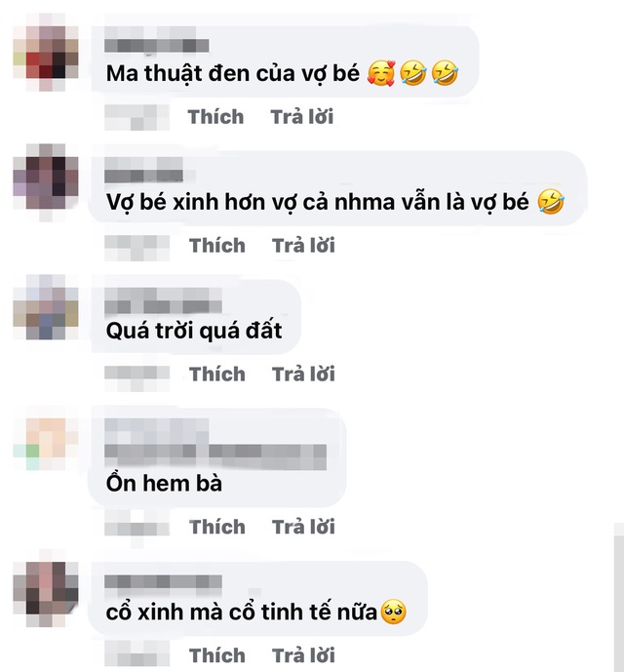Click the pleading face emoji in last comment

(394, 612)
